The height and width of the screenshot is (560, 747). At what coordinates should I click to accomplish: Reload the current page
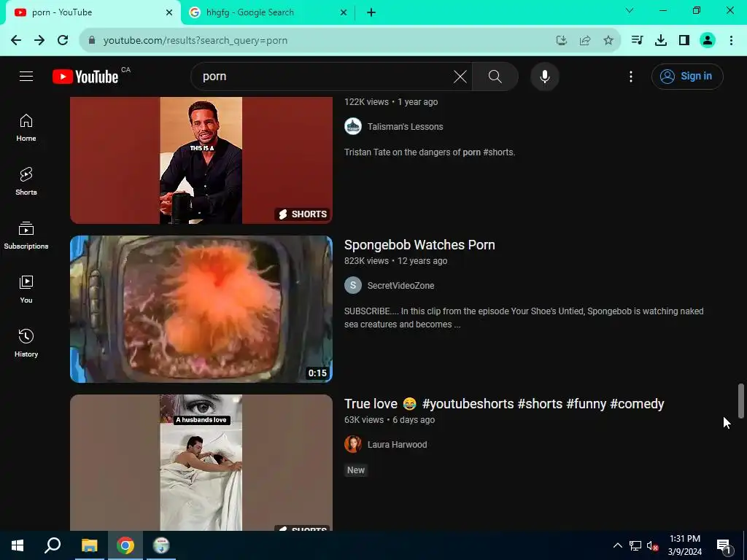click(63, 41)
